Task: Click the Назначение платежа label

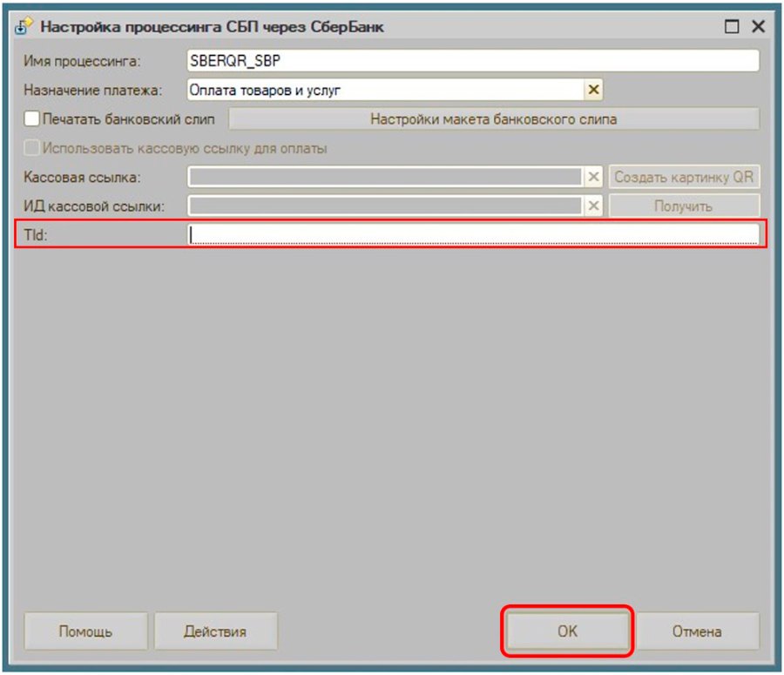Action: point(93,90)
